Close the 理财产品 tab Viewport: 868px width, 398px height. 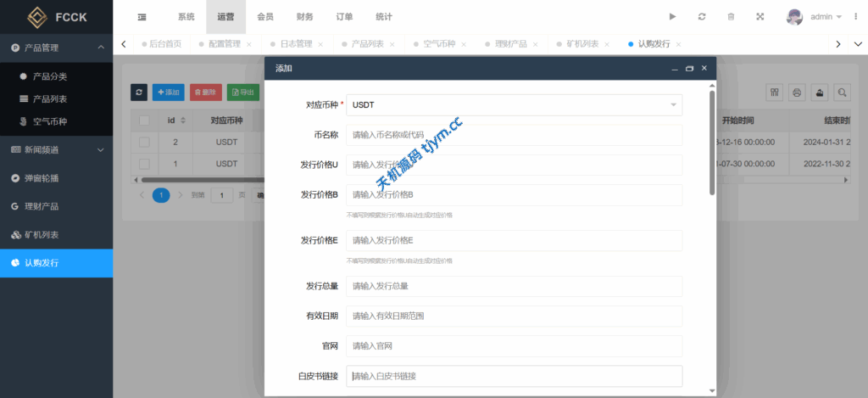(x=535, y=44)
